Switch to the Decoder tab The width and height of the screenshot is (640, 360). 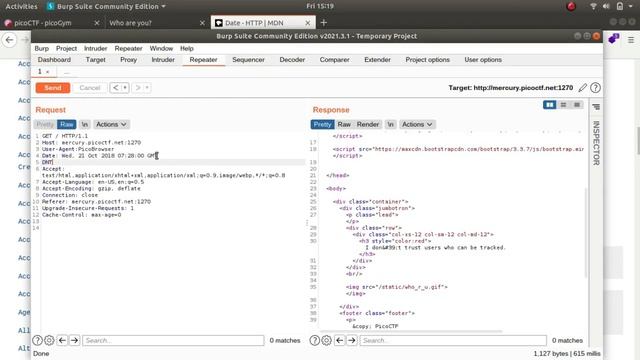(292, 60)
